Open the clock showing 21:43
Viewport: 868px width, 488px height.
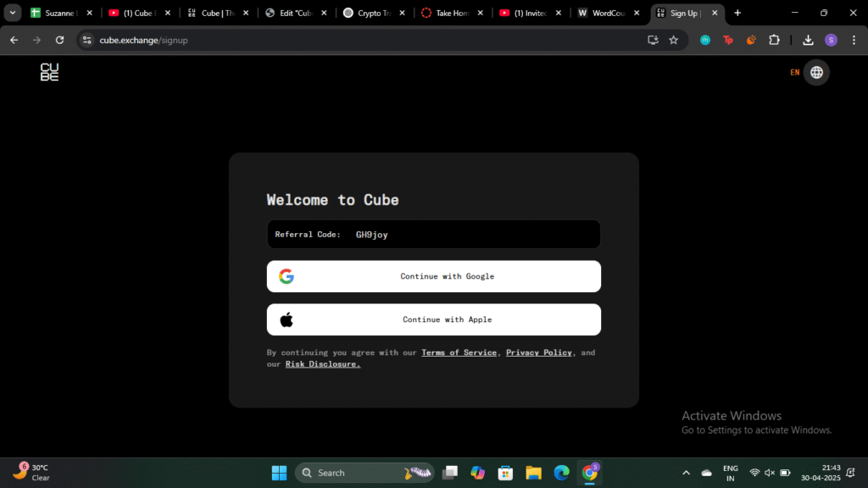click(x=821, y=473)
